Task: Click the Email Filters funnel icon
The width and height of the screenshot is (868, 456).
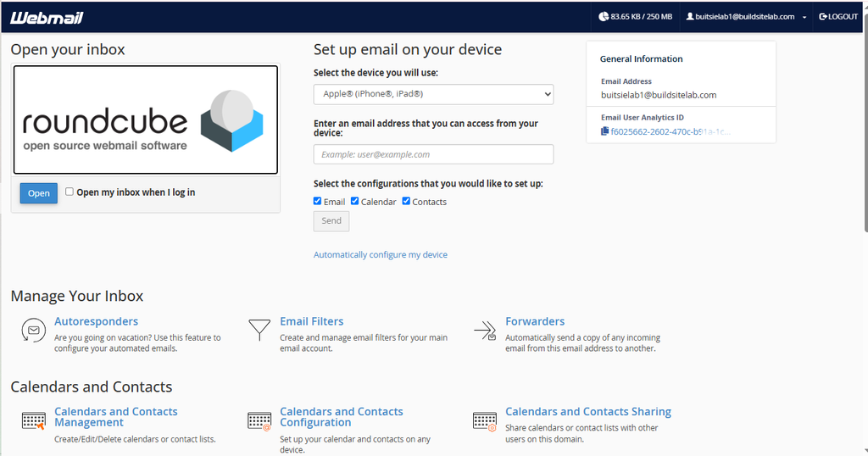Action: tap(259, 329)
